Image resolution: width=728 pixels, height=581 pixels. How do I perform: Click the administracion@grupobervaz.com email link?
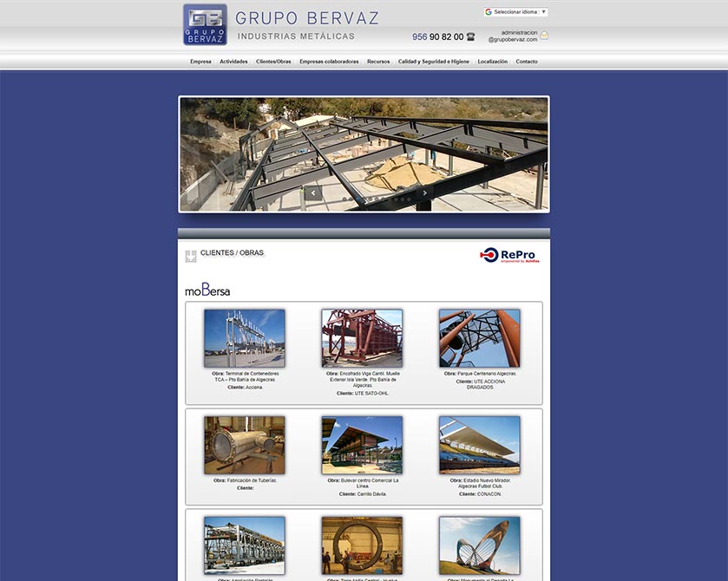click(513, 36)
